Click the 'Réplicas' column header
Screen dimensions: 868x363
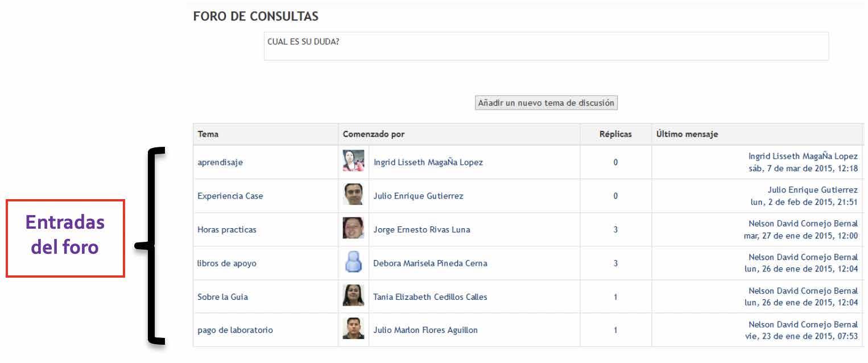click(x=615, y=134)
